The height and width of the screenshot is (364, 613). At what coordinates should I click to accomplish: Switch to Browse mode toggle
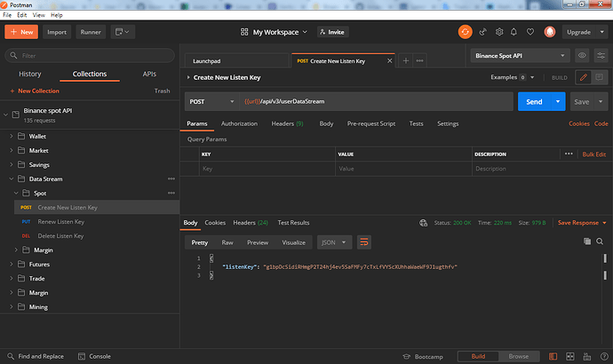point(518,356)
